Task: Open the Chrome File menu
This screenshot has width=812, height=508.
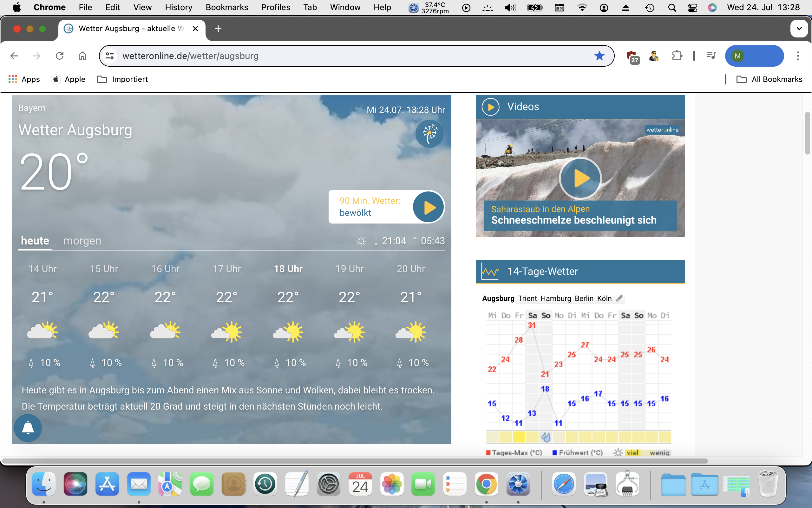Action: coord(85,7)
